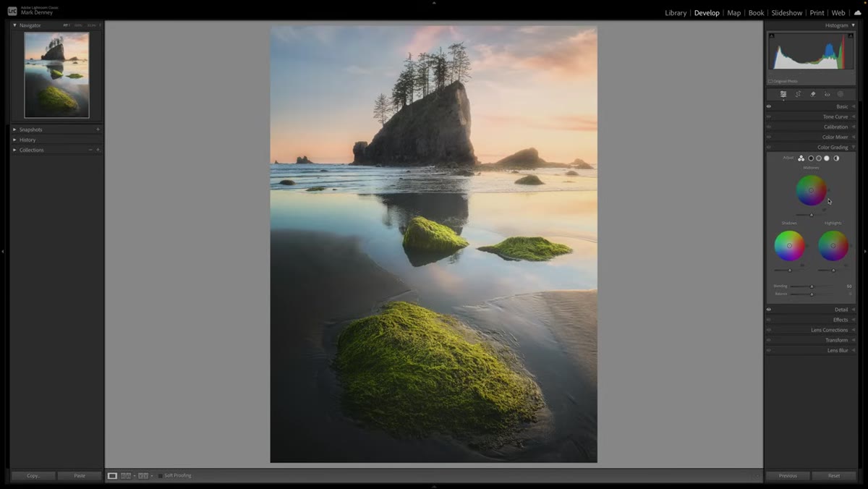The height and width of the screenshot is (489, 868).
Task: Toggle the Color Mixer panel eye switch
Action: 769,137
